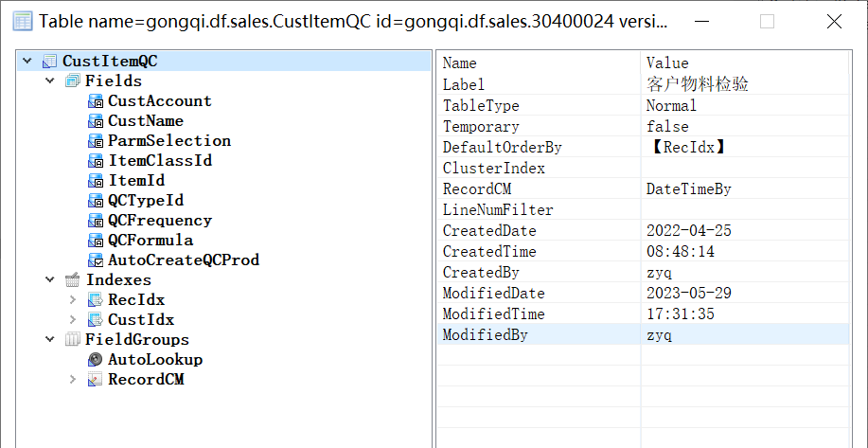Select the Temporary property row

click(x=644, y=126)
